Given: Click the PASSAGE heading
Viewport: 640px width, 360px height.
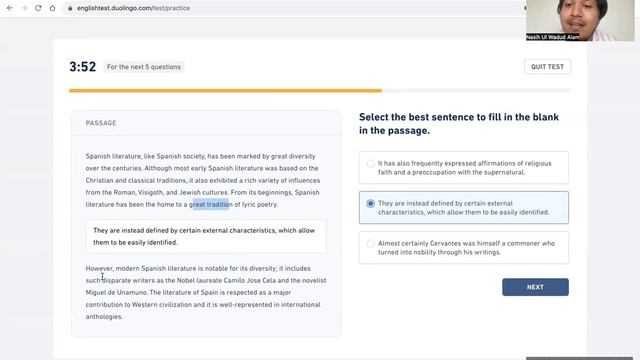Looking at the screenshot, I should click(x=101, y=123).
